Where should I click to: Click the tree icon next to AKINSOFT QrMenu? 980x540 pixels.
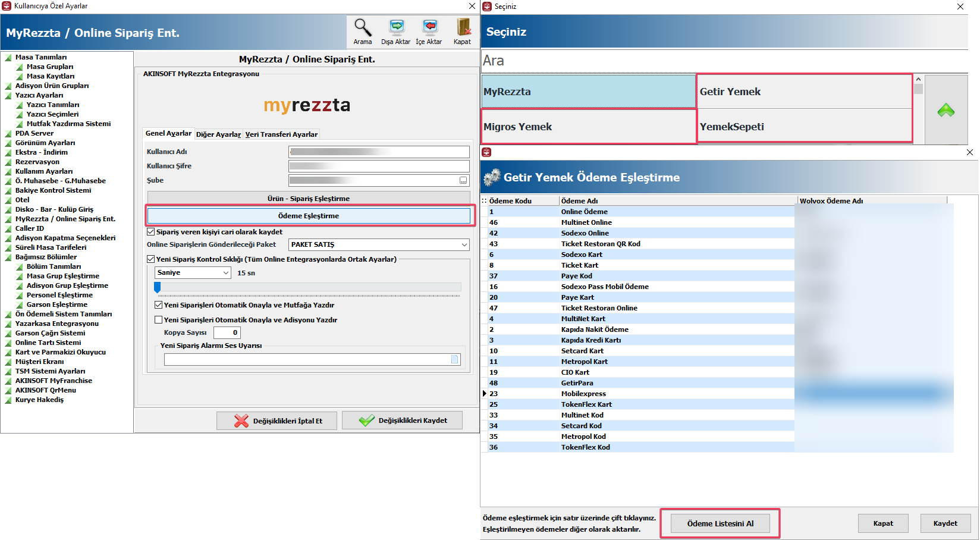click(x=8, y=391)
